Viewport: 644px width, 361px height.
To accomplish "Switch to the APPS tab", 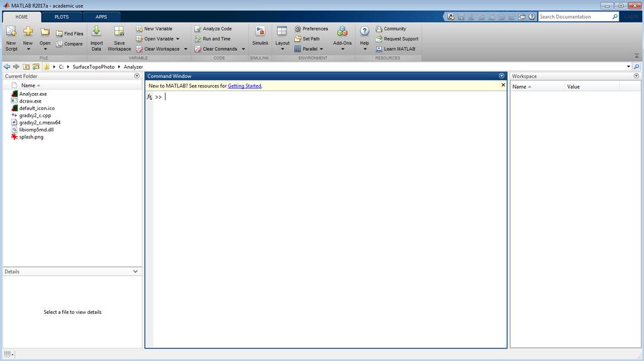I will coord(101,17).
